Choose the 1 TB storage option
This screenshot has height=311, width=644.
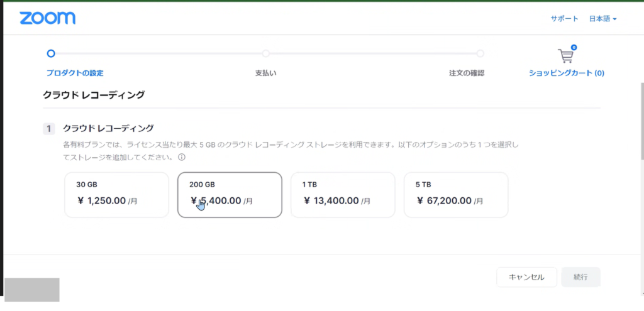tap(343, 195)
